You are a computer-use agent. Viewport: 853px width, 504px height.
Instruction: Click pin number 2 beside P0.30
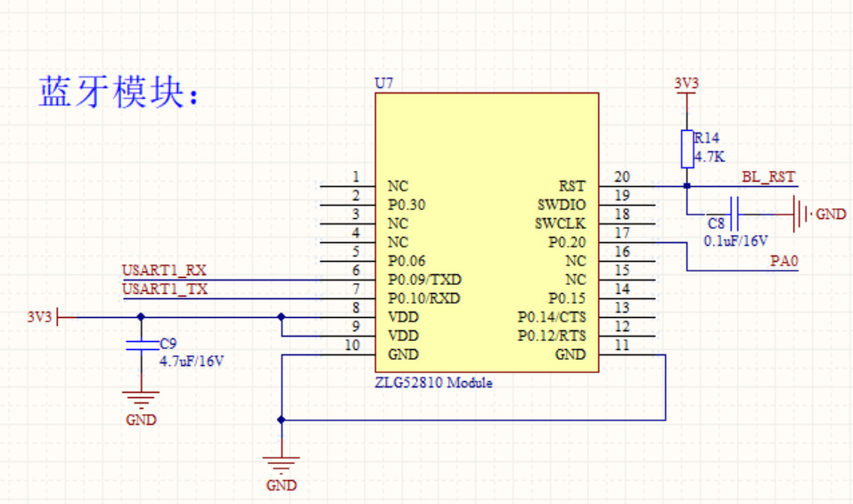point(356,195)
